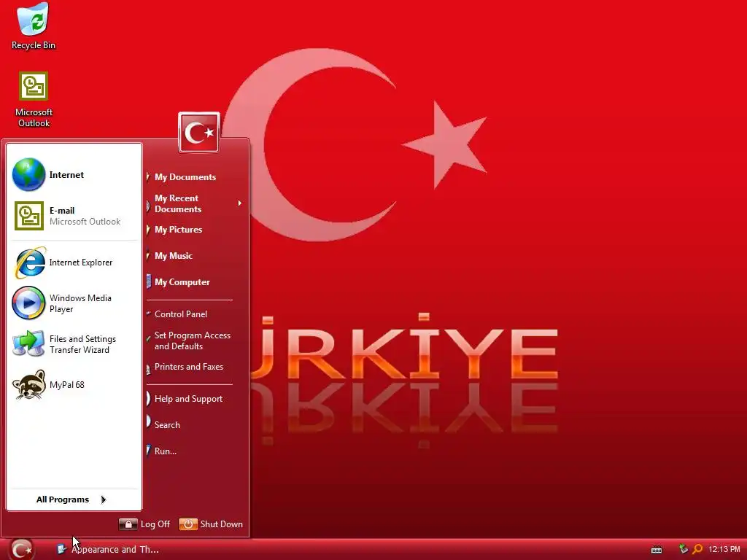Screen dimensions: 747x560
Task: Click the Shut Down power icon
Action: 188,524
